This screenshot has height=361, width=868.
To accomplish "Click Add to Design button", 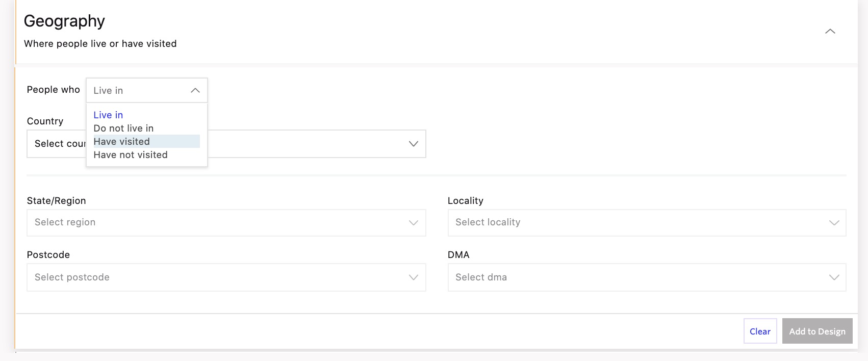I will coord(817,331).
